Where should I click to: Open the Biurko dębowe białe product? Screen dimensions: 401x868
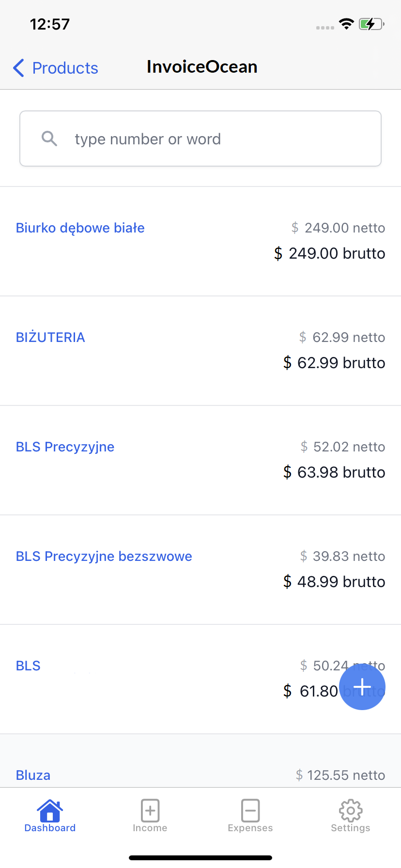coord(80,228)
